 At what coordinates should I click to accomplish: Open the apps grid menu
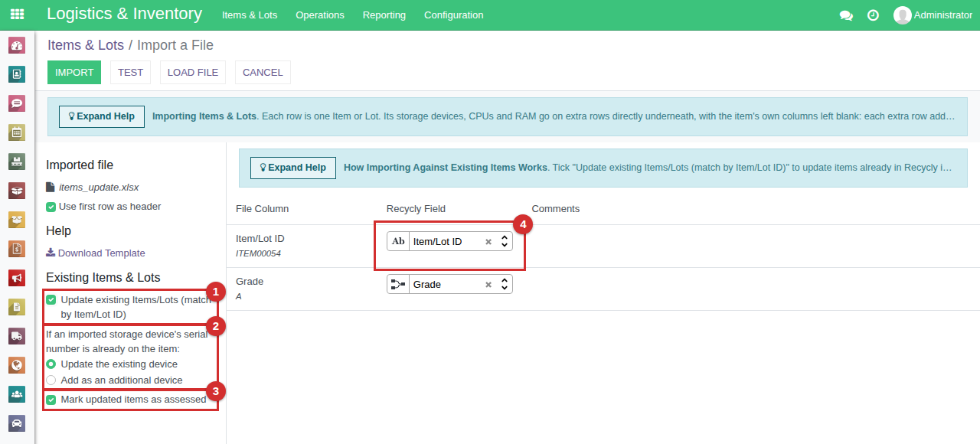[17, 15]
